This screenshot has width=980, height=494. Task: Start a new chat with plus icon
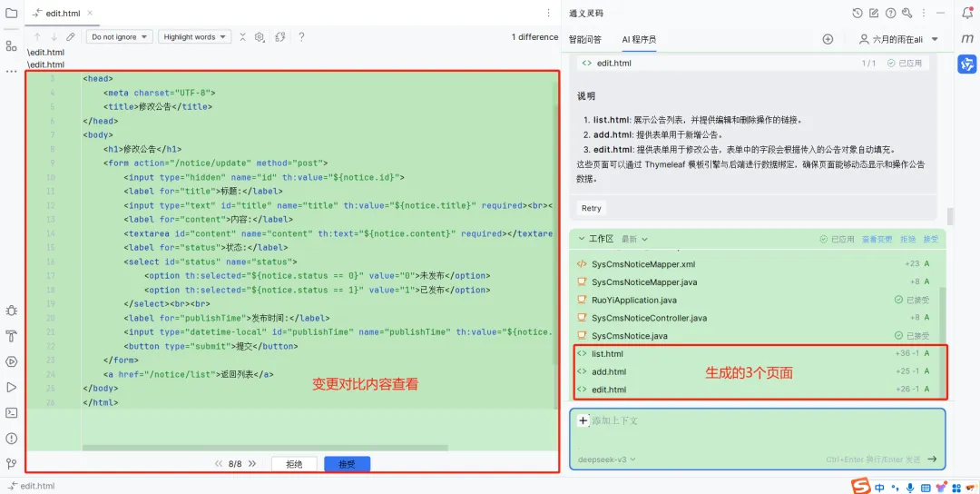coord(828,39)
